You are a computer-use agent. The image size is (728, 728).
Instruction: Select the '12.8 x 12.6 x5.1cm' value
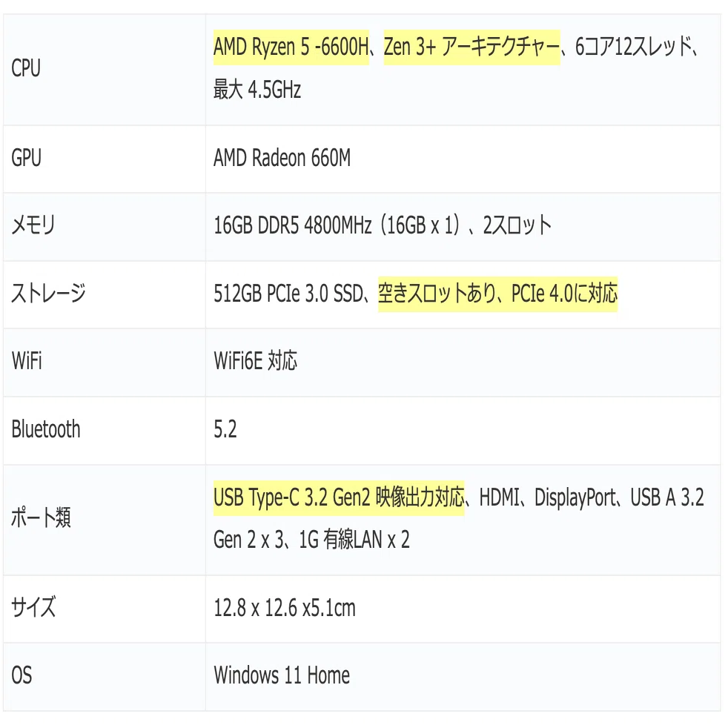285,608
